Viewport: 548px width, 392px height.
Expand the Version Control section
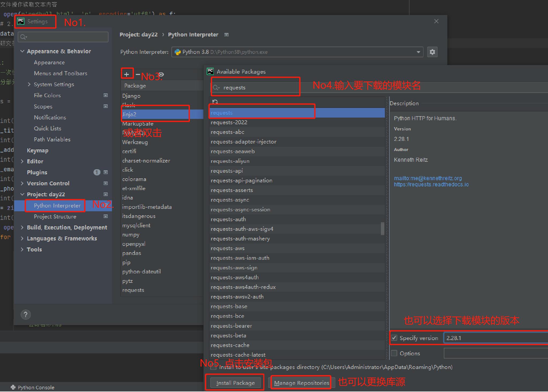pos(22,183)
